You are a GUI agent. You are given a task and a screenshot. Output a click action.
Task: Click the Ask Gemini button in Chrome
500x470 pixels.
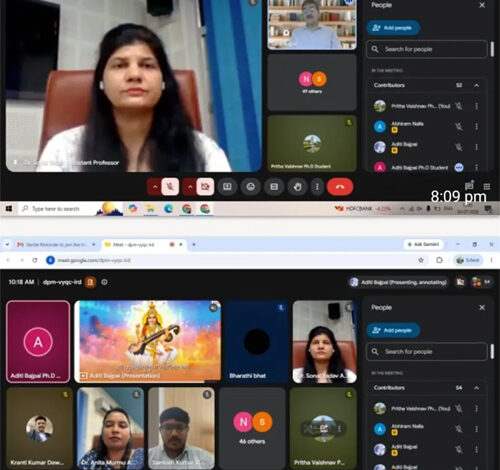pyautogui.click(x=423, y=244)
